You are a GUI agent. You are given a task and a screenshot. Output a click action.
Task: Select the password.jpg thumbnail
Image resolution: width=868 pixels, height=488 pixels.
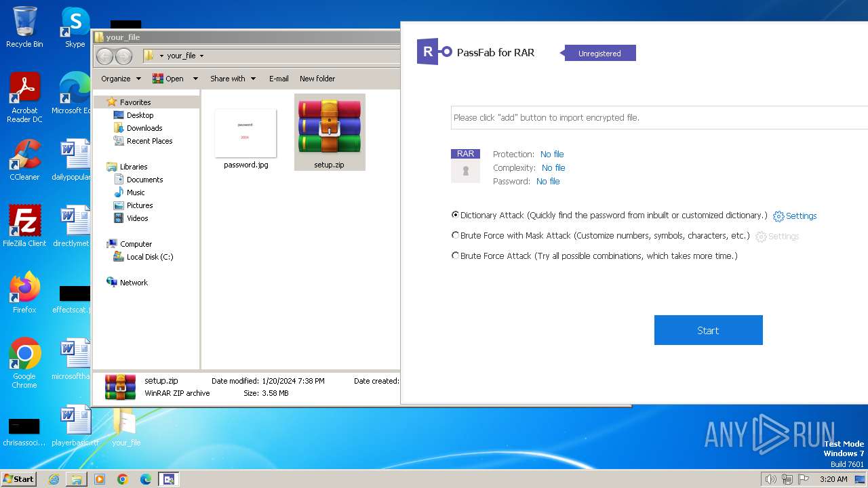(245, 133)
